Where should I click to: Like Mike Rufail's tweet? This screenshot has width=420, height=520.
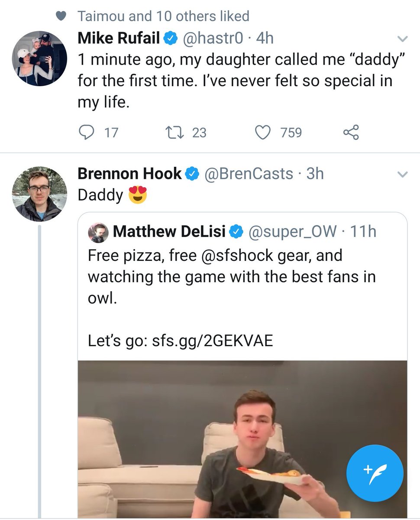coord(262,132)
